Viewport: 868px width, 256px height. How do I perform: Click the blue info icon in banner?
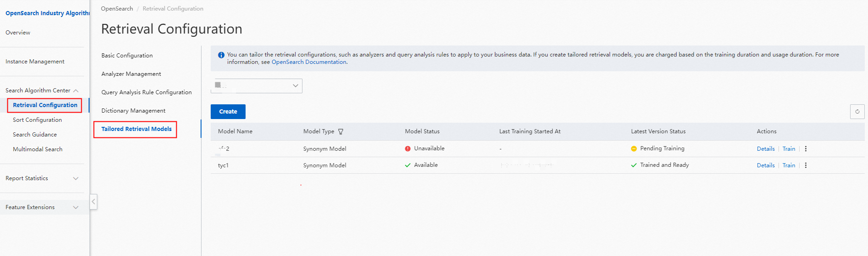coord(221,55)
